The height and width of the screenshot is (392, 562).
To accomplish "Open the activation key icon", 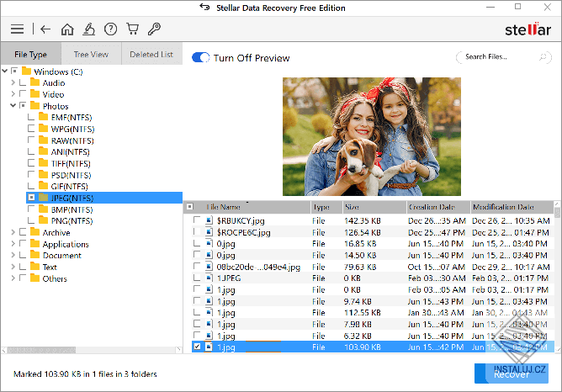I will click(154, 29).
